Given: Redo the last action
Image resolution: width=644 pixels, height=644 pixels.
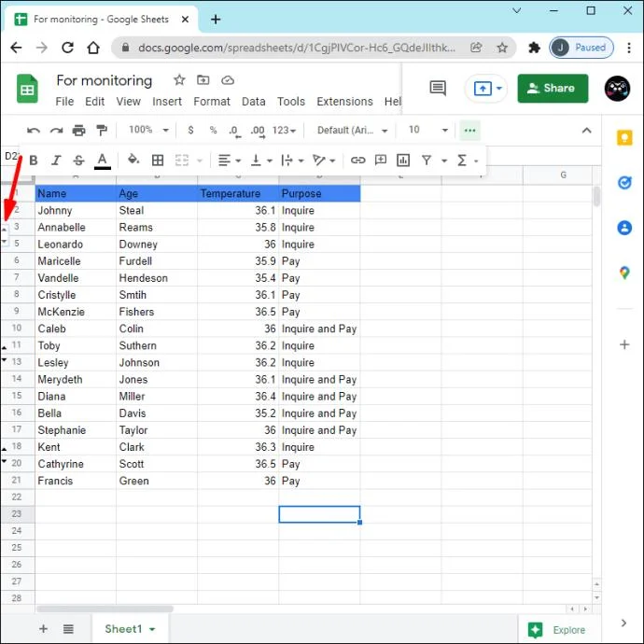Looking at the screenshot, I should [56, 131].
